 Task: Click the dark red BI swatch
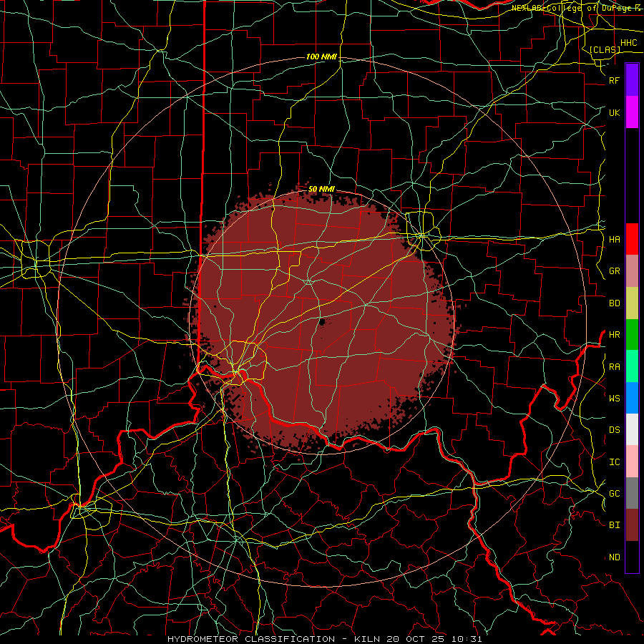tap(632, 525)
